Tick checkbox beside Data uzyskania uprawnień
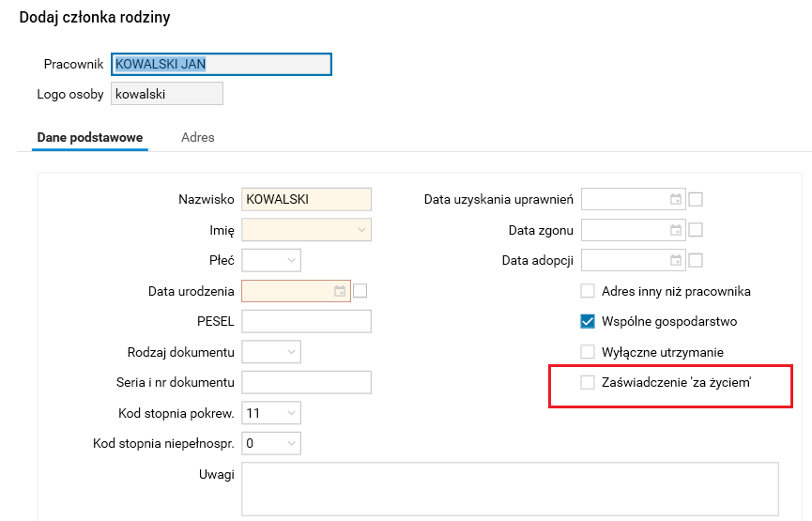This screenshot has width=812, height=521. [696, 199]
